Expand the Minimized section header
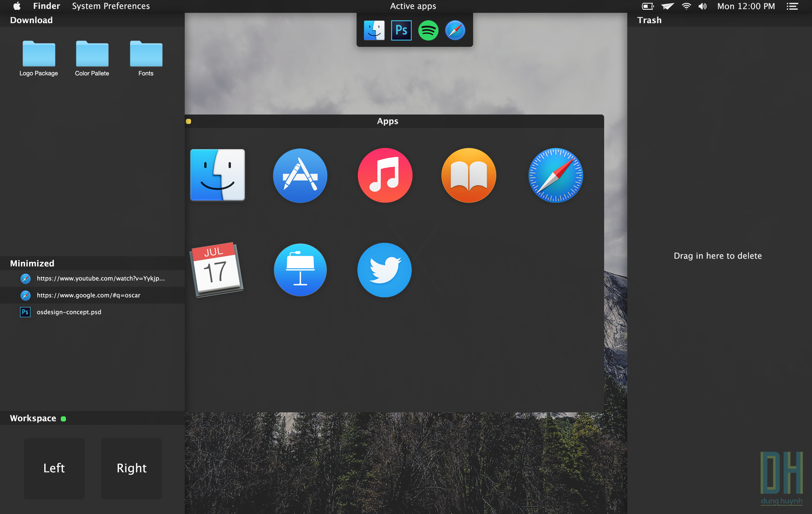The width and height of the screenshot is (812, 514). (32, 263)
